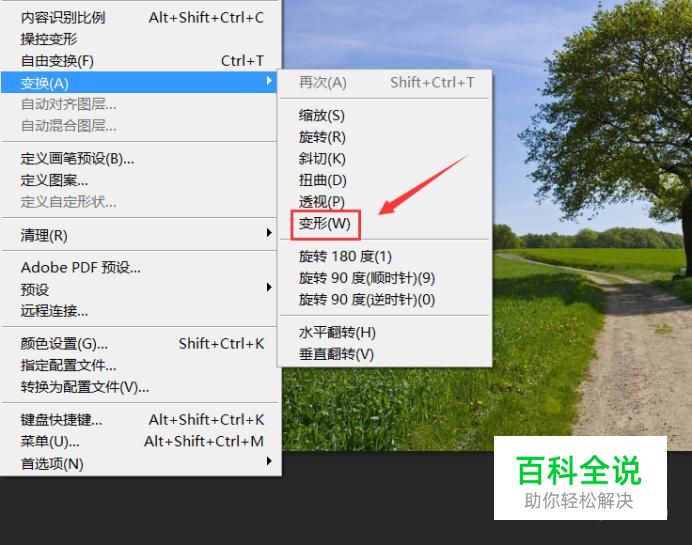This screenshot has height=545, width=692.
Task: Click 自由变换(F) menu item
Action: pyautogui.click(x=140, y=61)
